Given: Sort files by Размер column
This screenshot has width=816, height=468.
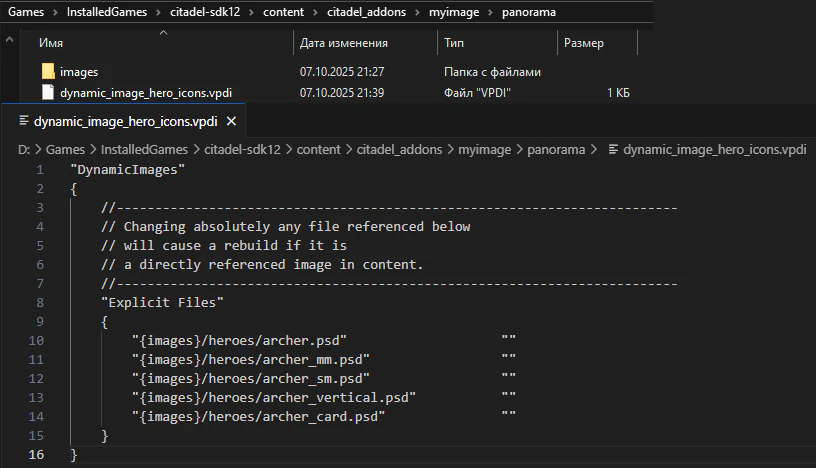Looking at the screenshot, I should pyautogui.click(x=583, y=44).
